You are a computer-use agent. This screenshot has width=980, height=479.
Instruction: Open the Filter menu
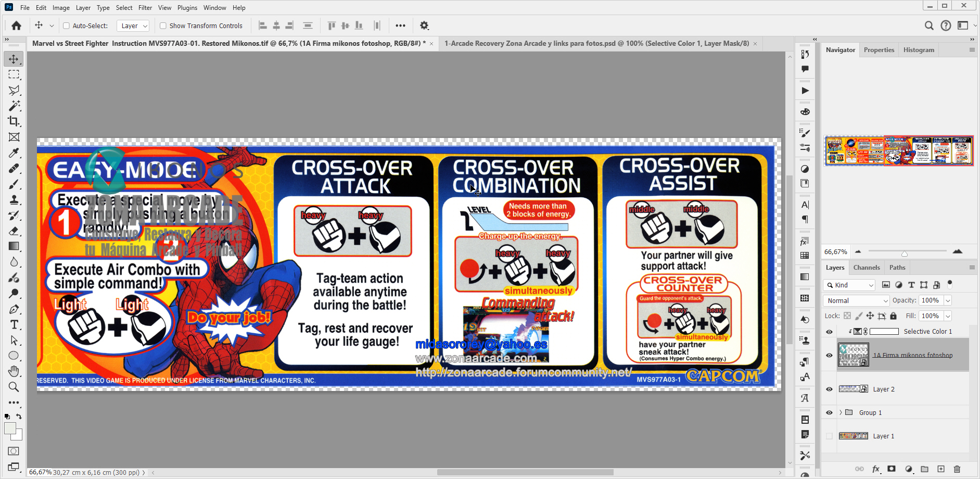145,8
